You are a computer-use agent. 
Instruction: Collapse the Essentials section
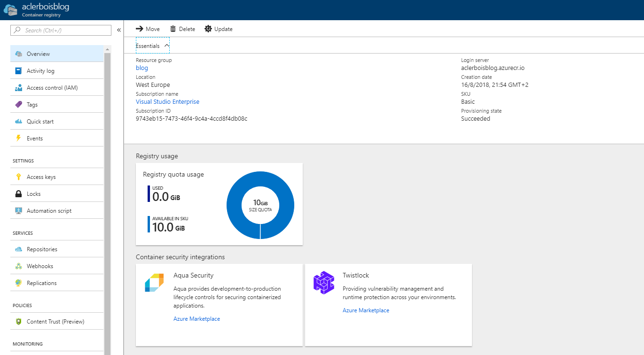tap(152, 46)
